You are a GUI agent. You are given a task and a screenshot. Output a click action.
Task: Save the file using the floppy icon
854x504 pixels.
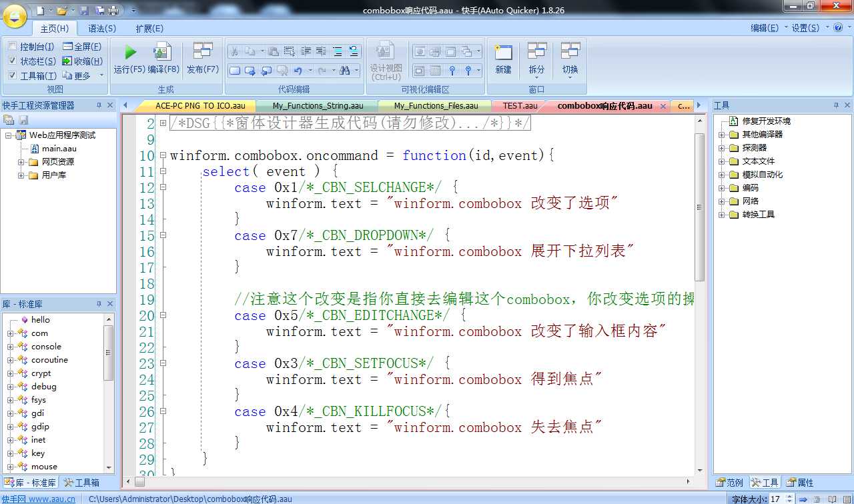point(84,10)
